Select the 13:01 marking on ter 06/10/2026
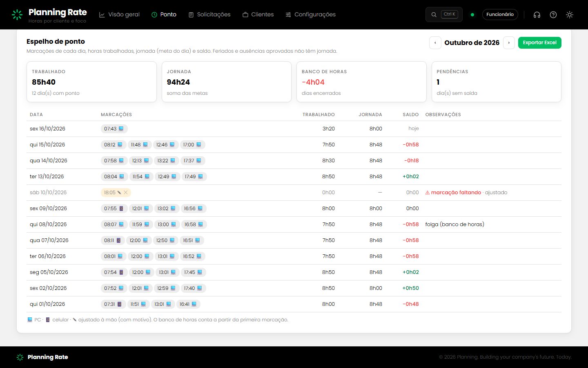This screenshot has height=368, width=588. coord(167,256)
